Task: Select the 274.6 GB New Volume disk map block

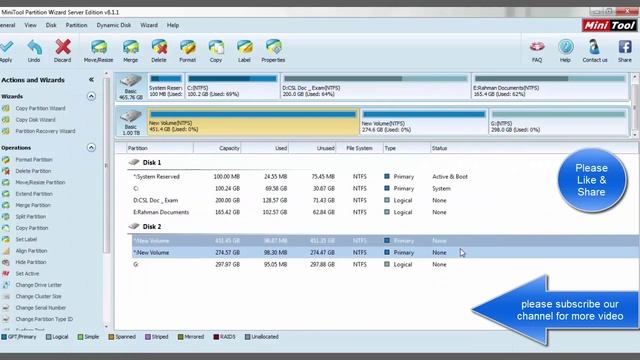Action: tap(424, 122)
